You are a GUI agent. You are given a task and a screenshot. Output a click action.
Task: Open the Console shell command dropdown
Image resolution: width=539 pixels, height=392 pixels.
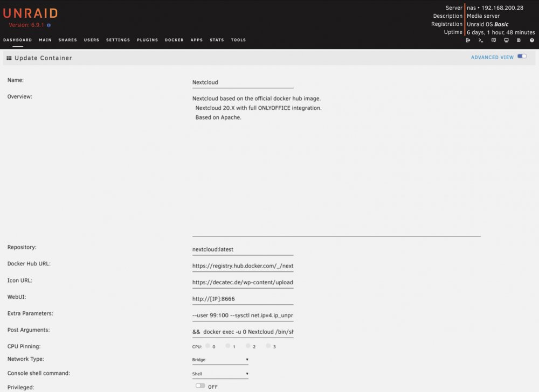click(x=220, y=374)
